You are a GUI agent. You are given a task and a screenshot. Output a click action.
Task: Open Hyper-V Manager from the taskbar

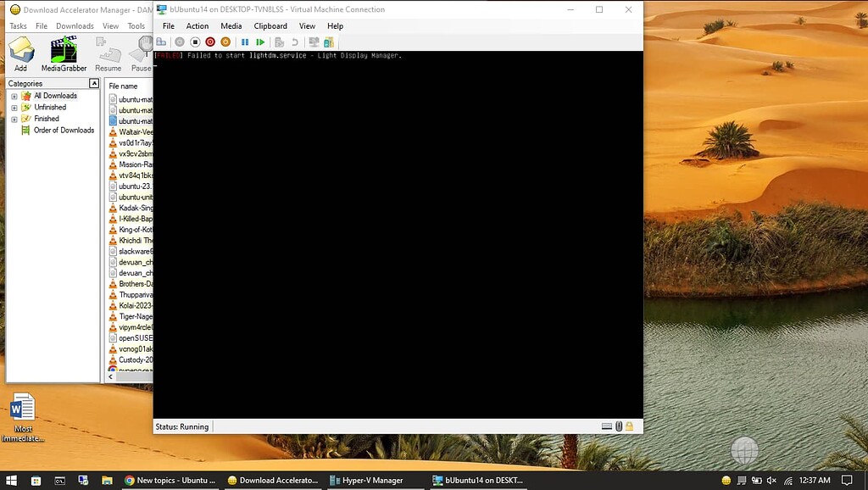pos(370,480)
